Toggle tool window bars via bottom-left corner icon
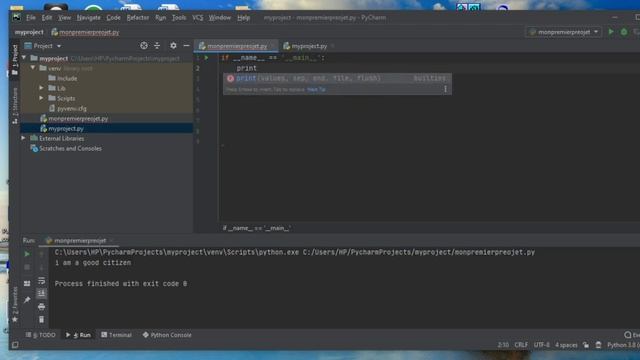The image size is (640, 360). point(15,345)
